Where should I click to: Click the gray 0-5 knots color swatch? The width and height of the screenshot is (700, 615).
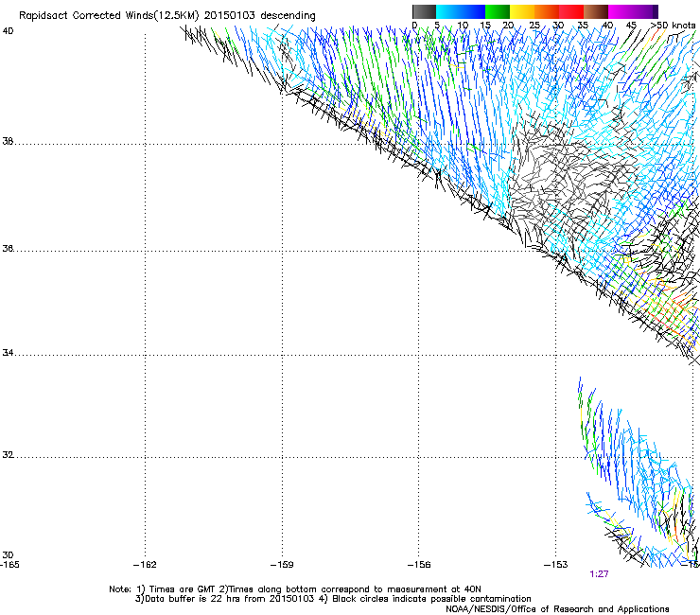(x=424, y=11)
